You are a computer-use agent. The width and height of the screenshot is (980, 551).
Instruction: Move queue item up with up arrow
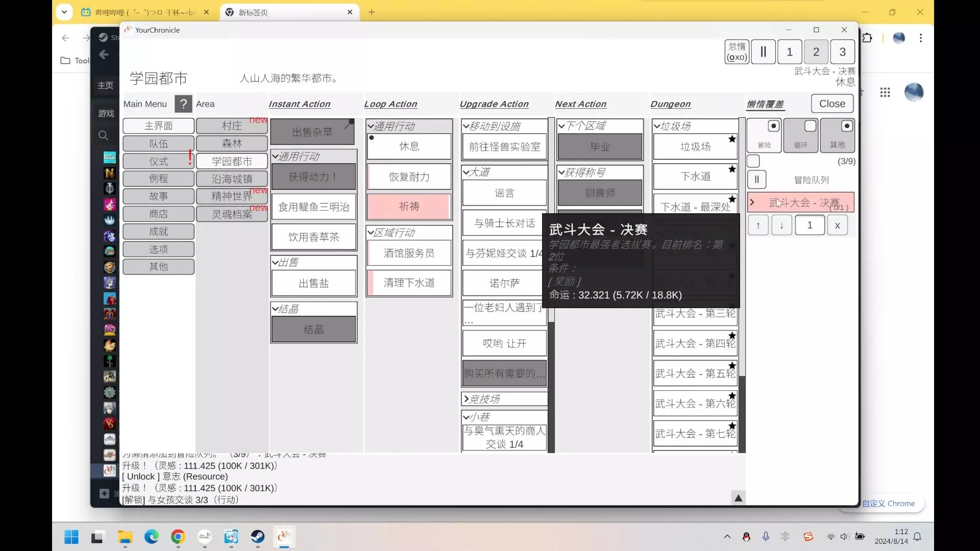[x=758, y=226]
